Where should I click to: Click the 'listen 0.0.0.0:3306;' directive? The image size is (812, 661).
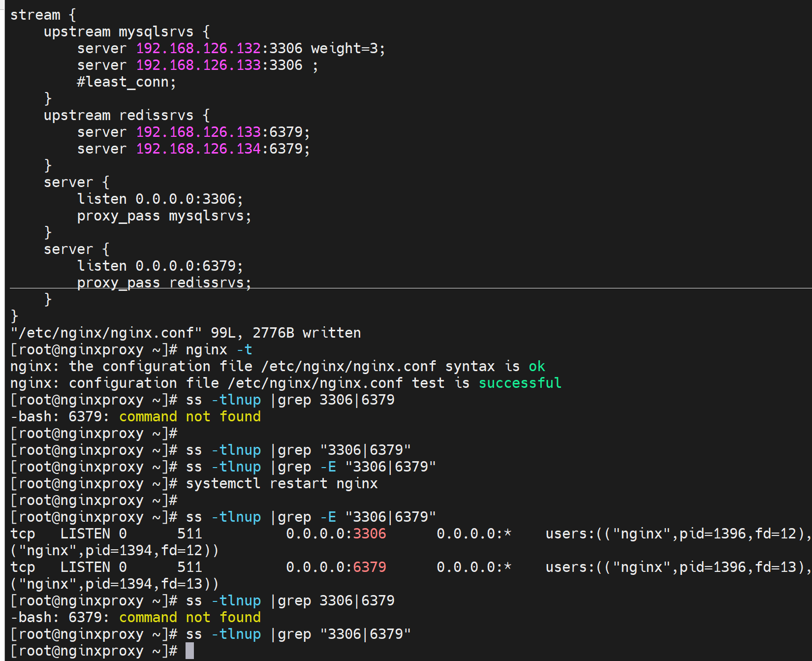coord(160,199)
